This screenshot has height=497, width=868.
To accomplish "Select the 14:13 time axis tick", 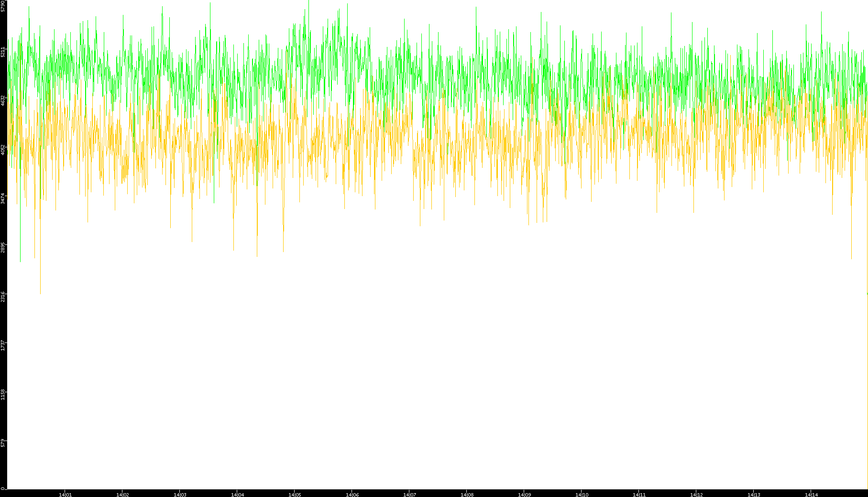I will (x=754, y=495).
